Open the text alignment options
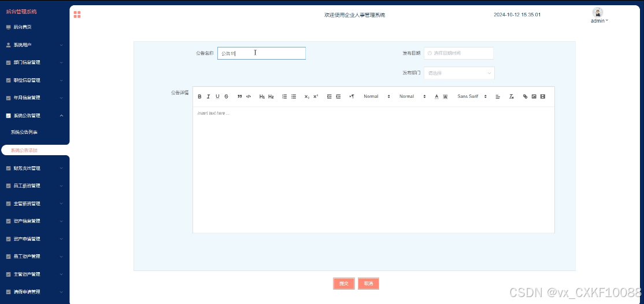Viewport: 644px width, 304px height. [498, 97]
